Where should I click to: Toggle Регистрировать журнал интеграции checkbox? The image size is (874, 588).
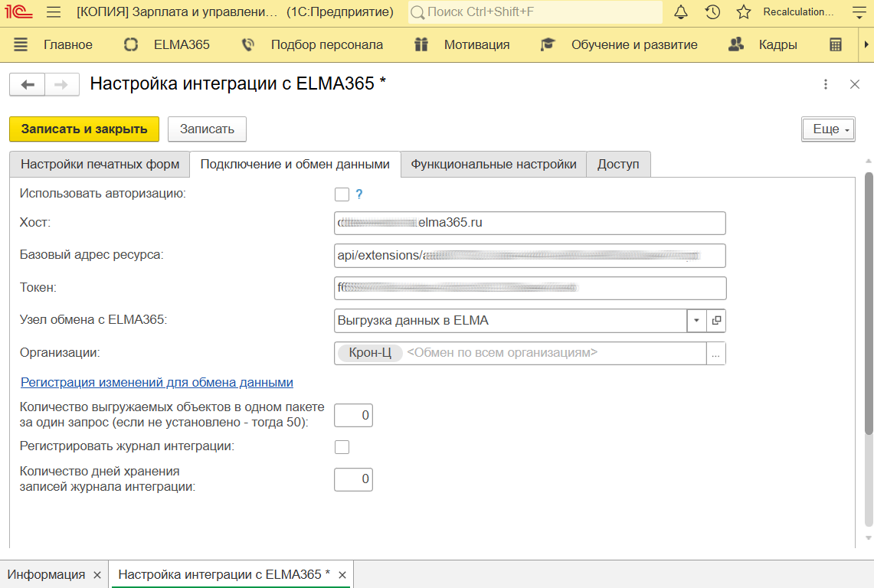(342, 446)
